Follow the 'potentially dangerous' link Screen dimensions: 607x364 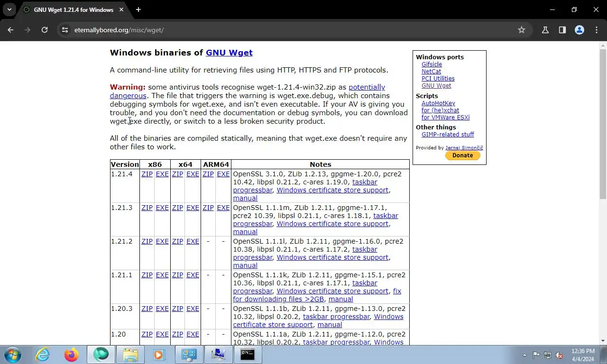coord(247,91)
